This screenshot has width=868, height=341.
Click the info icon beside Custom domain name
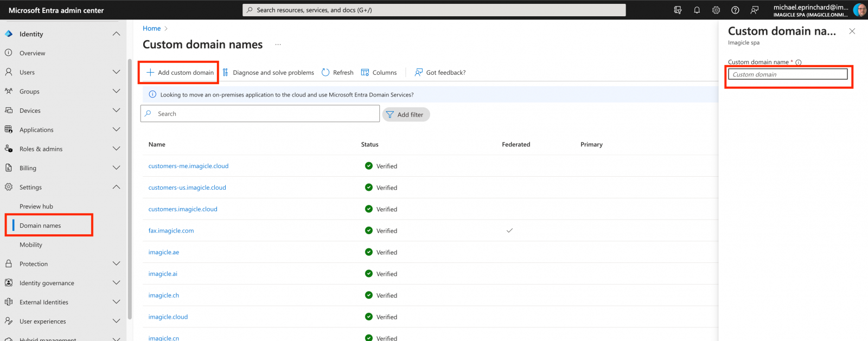[799, 62]
